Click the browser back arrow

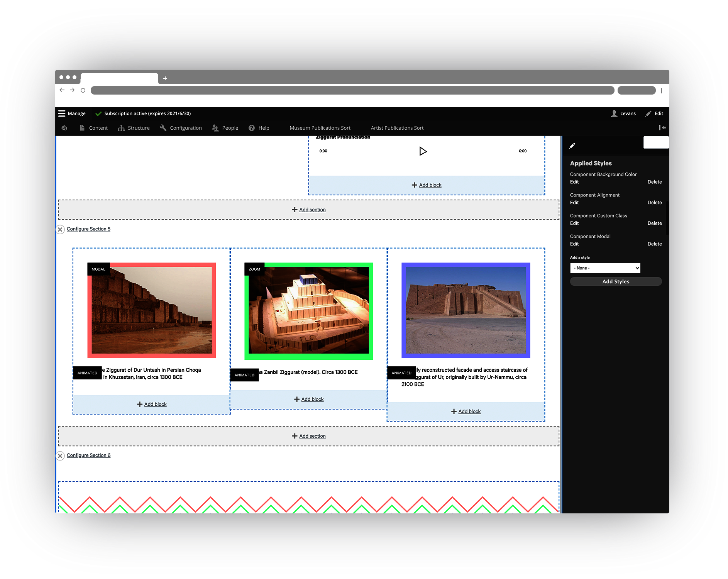click(x=62, y=90)
